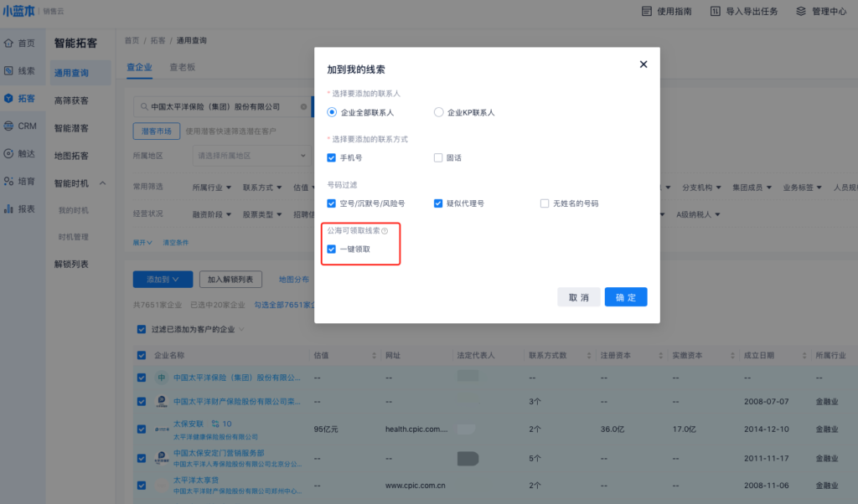Click the help icon beside 公海可领取线索
This screenshot has height=504, width=858.
coord(385,231)
